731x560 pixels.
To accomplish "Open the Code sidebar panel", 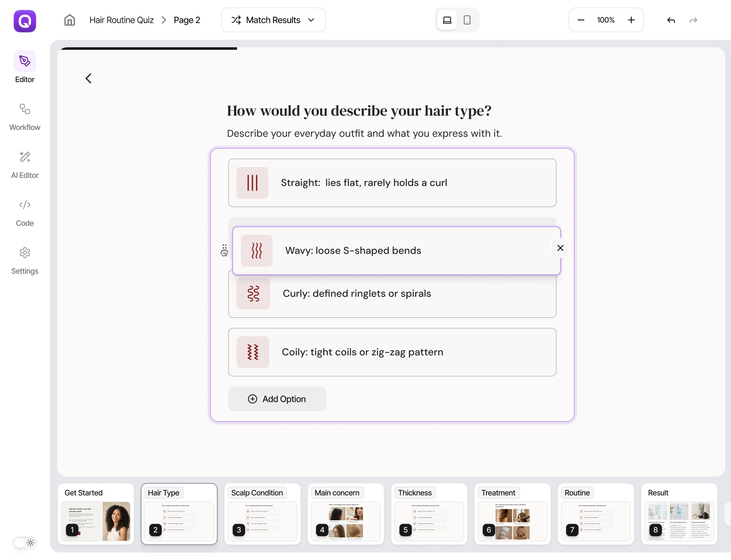I will point(25,213).
